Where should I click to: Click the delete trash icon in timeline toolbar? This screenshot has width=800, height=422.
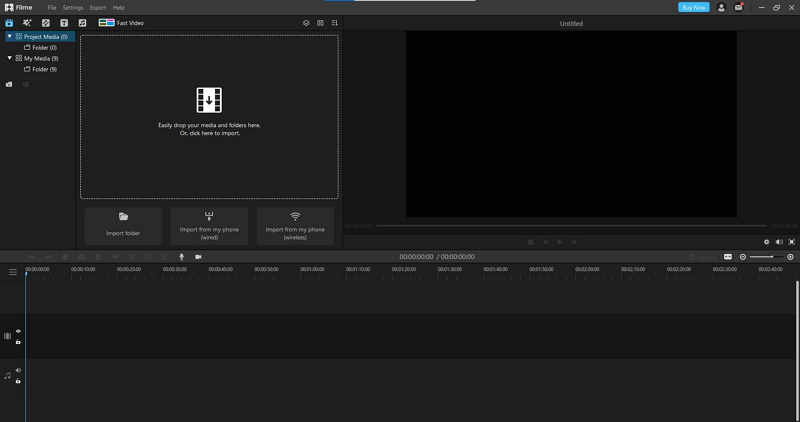click(98, 257)
